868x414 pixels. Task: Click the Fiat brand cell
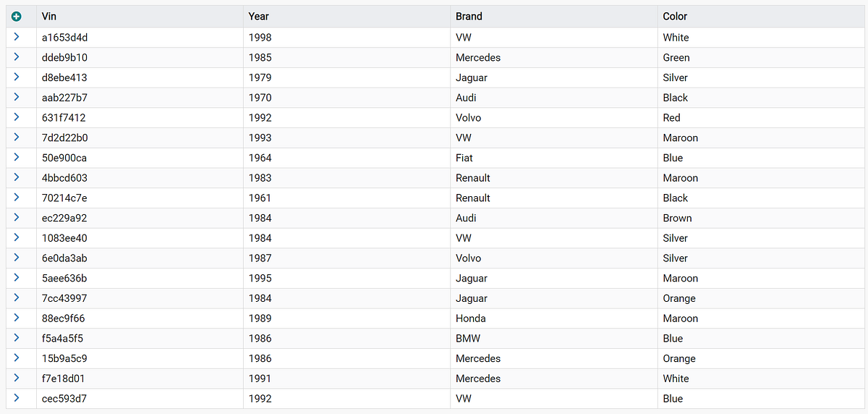(553, 158)
